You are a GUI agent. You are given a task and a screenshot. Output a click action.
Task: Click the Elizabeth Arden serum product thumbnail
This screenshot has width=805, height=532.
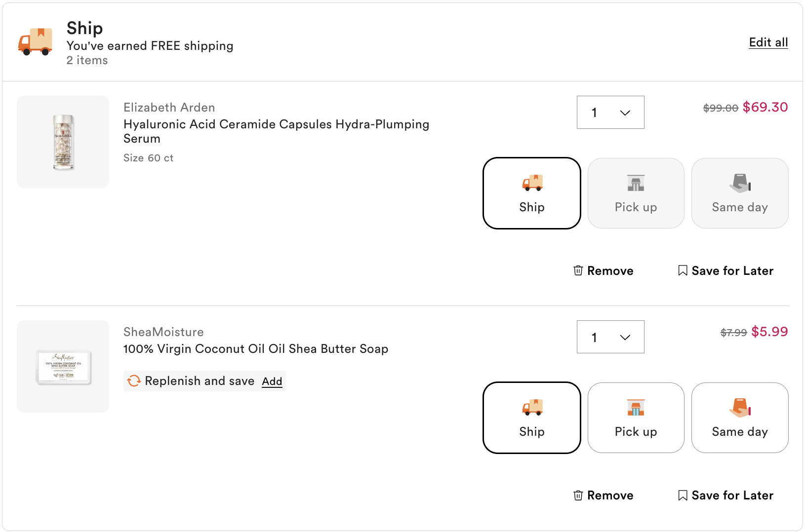63,142
